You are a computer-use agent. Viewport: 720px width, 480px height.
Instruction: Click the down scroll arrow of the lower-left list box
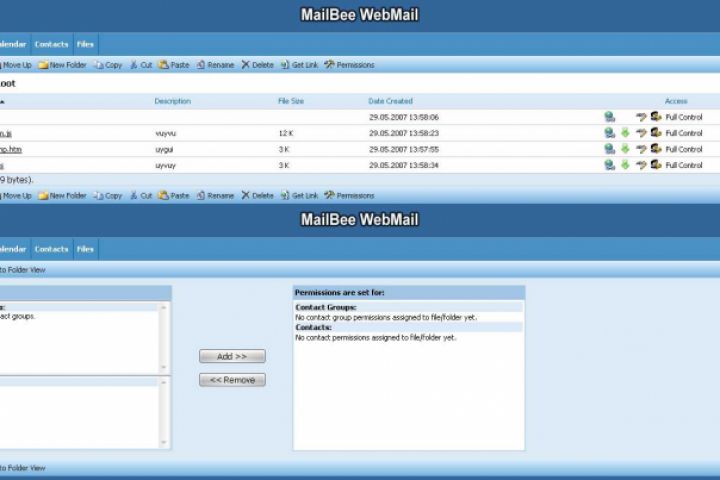coord(163,442)
